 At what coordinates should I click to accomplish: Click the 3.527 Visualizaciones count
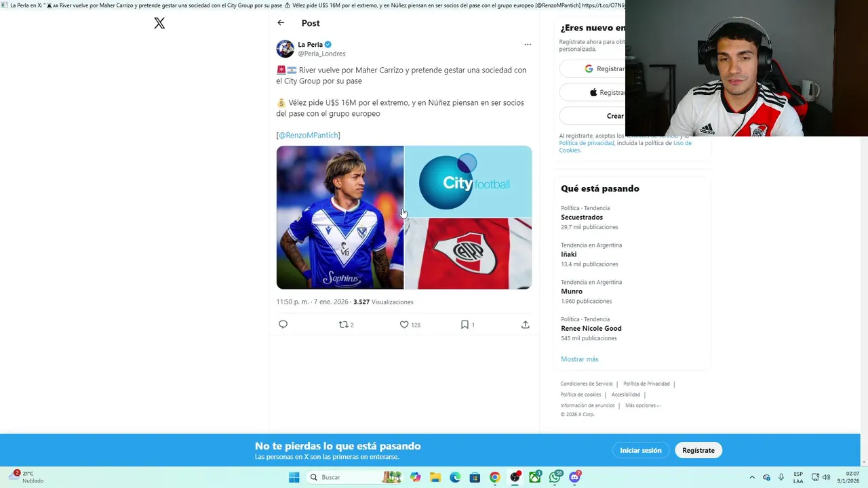pyautogui.click(x=383, y=302)
